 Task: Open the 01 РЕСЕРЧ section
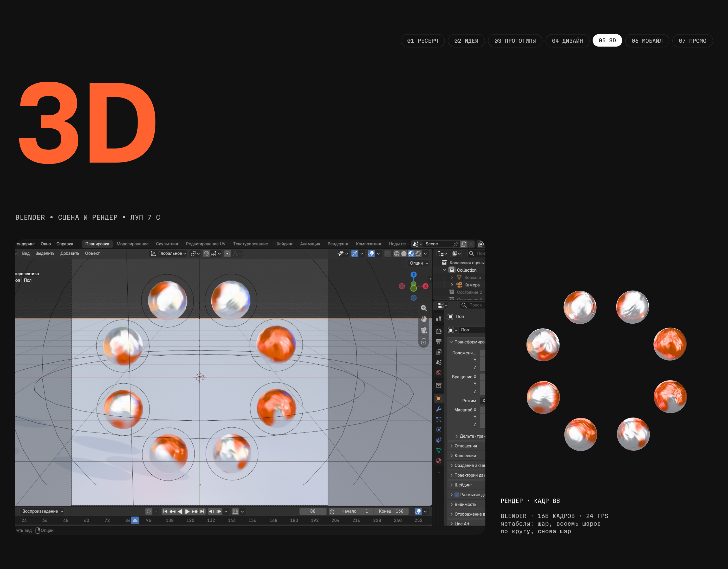[422, 41]
